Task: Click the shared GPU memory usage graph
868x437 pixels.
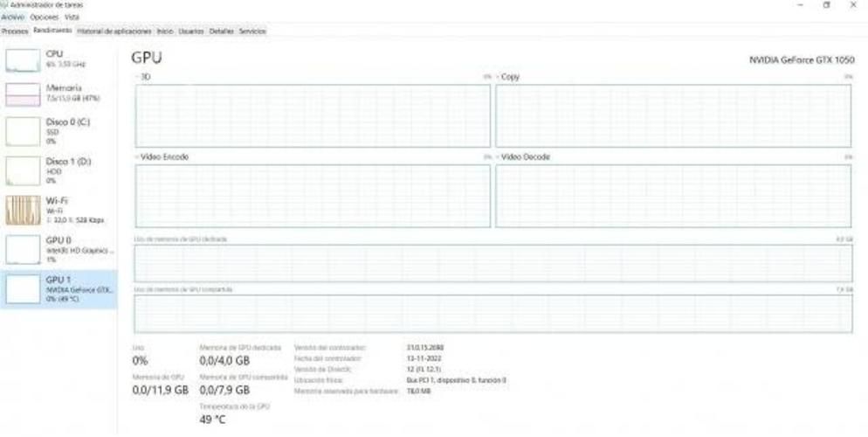Action: (x=493, y=314)
